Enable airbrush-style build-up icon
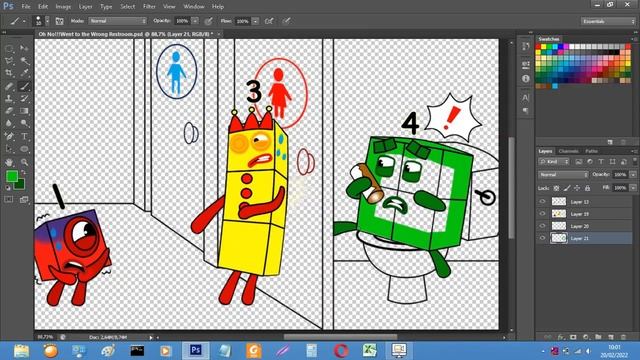This screenshot has height=360, width=640. tap(269, 21)
